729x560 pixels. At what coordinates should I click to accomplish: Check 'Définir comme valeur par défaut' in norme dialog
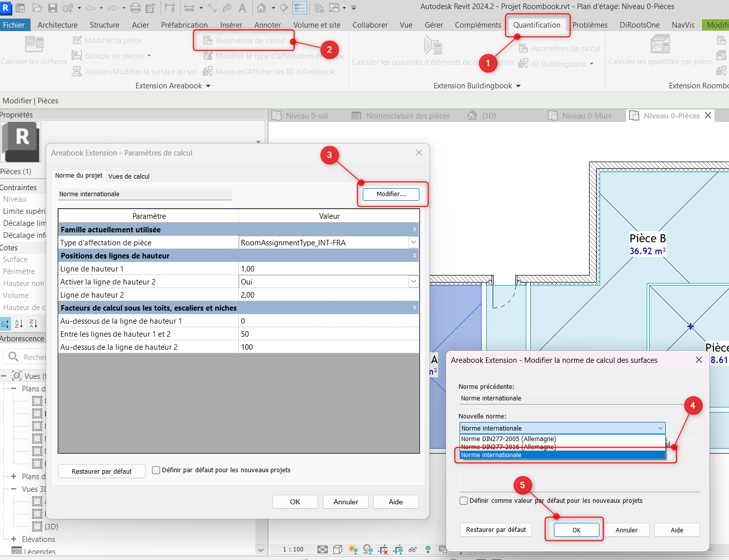click(464, 501)
